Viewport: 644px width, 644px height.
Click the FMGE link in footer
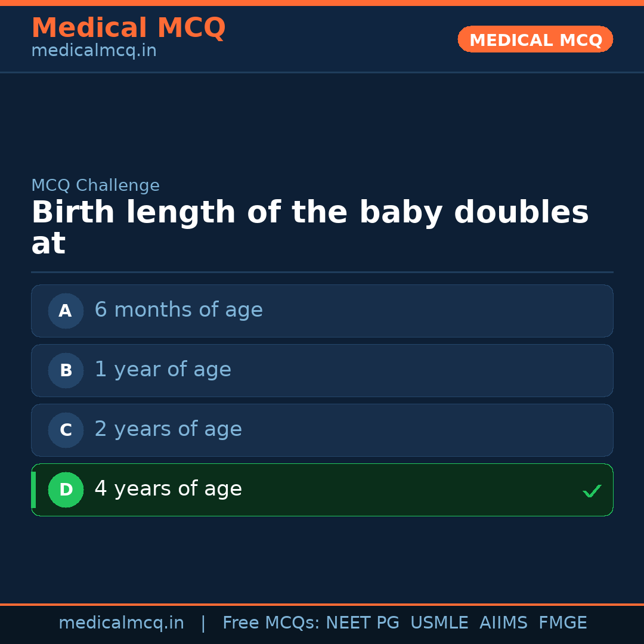562,623
